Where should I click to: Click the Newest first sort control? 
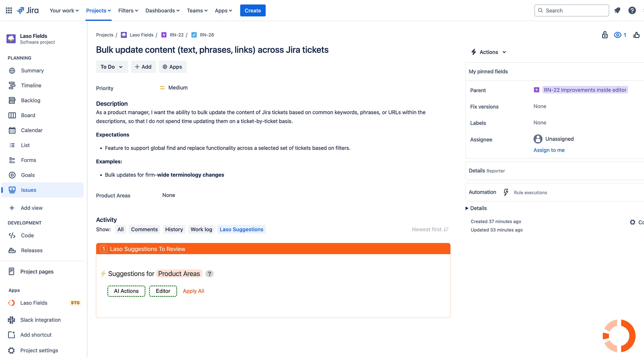pos(430,229)
